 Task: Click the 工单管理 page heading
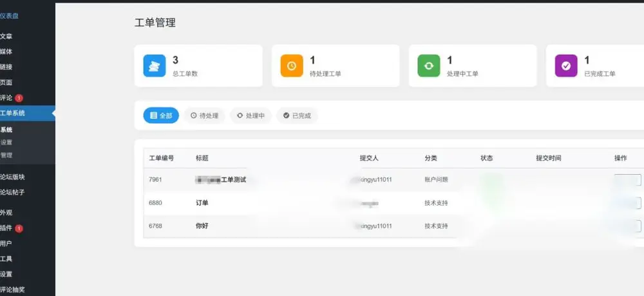(x=155, y=23)
